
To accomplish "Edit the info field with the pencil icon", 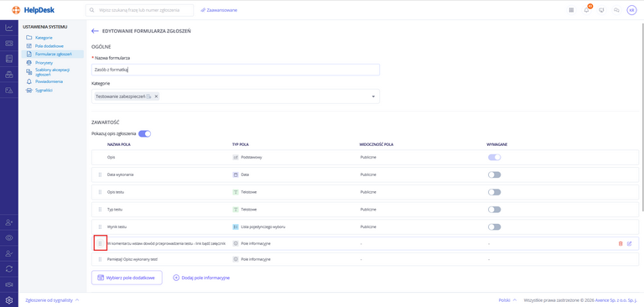I will (629, 244).
